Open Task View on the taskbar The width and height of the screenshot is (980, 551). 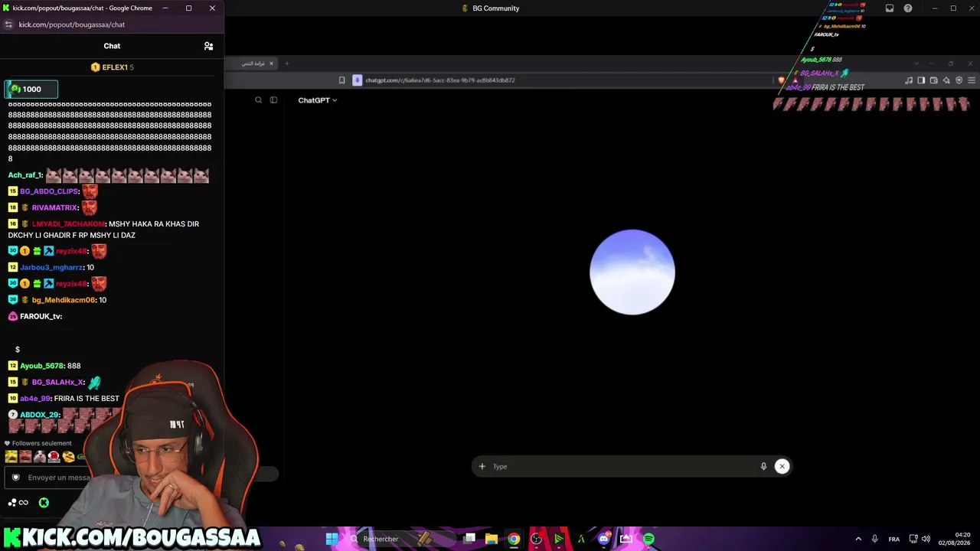[x=469, y=539]
